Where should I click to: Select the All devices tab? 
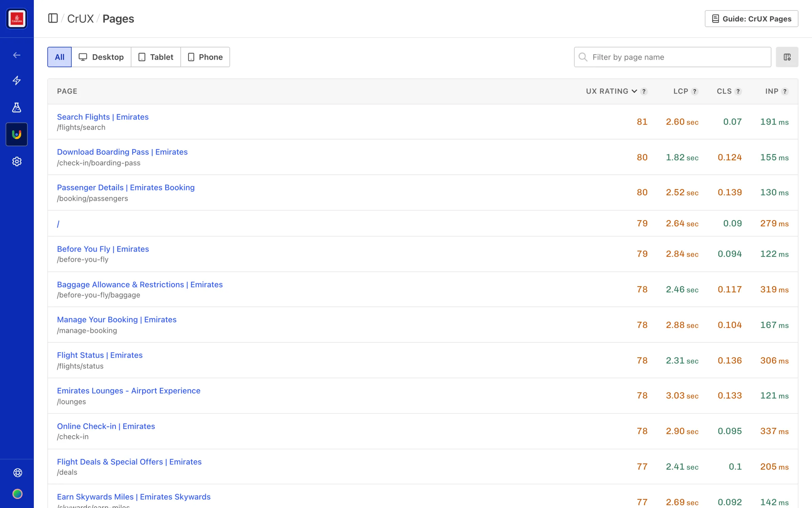[x=60, y=57]
